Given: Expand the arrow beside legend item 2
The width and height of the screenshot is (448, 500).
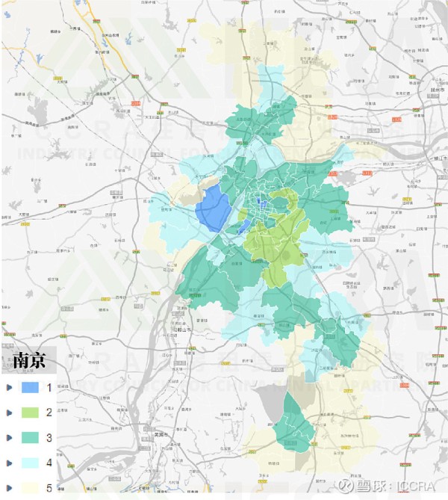Looking at the screenshot, I should click(9, 413).
